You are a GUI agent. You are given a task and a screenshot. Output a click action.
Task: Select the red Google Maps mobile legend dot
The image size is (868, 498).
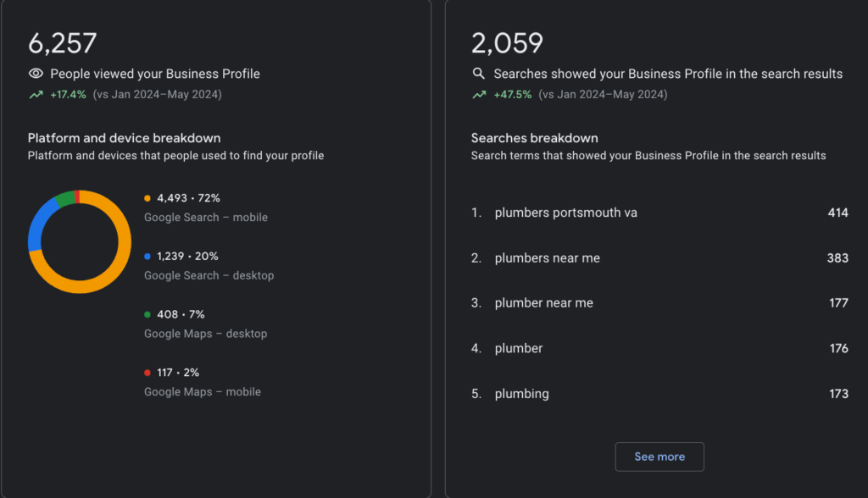pyautogui.click(x=147, y=373)
